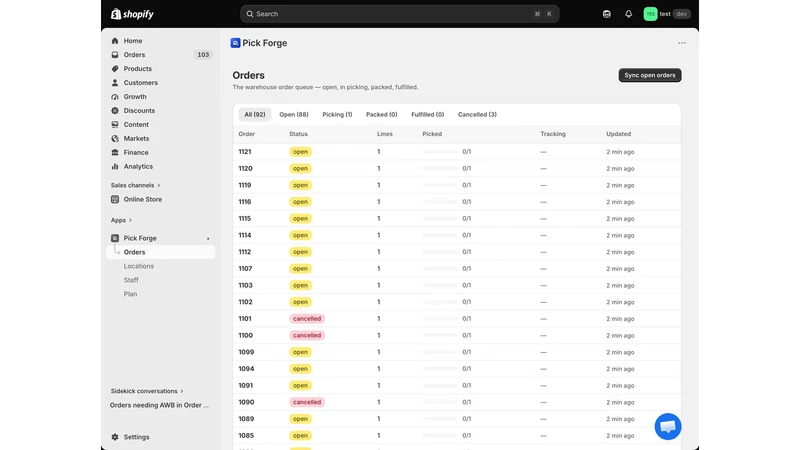Screen dimensions: 800x450
Task: Open order 1112
Action: pos(457,252)
